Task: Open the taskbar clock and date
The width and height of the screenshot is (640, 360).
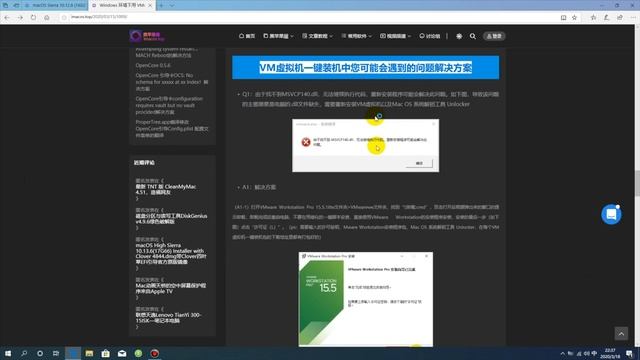Action: click(610, 353)
